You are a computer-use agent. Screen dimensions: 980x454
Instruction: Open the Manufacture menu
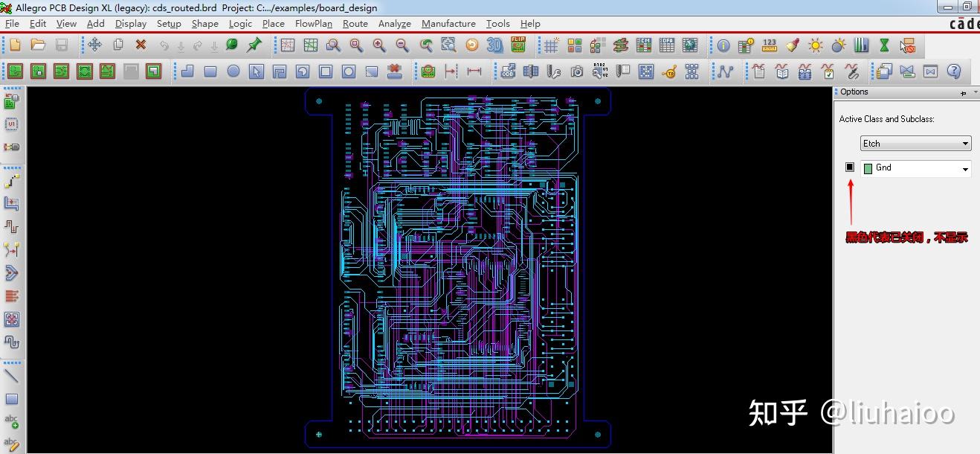coord(448,23)
